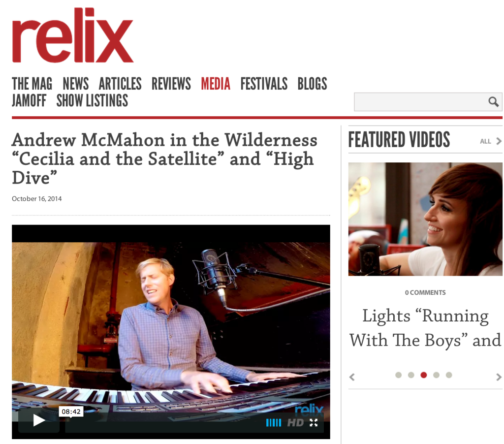Go to next featured video arrow

point(499,377)
